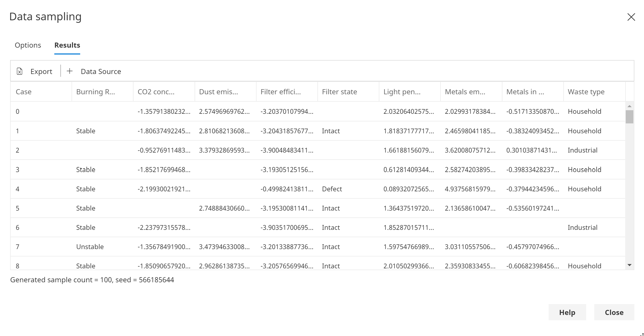Click the Close button

point(614,312)
